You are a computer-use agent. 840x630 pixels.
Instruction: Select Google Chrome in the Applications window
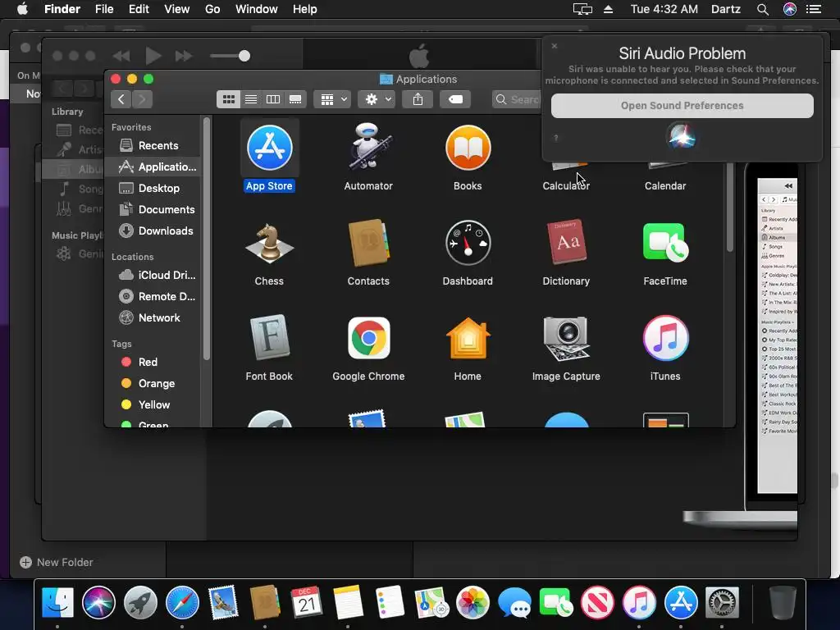pos(368,338)
